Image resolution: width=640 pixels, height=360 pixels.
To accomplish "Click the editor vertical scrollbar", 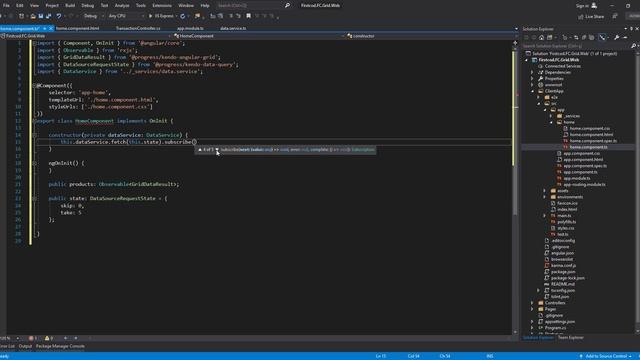I will point(515,188).
